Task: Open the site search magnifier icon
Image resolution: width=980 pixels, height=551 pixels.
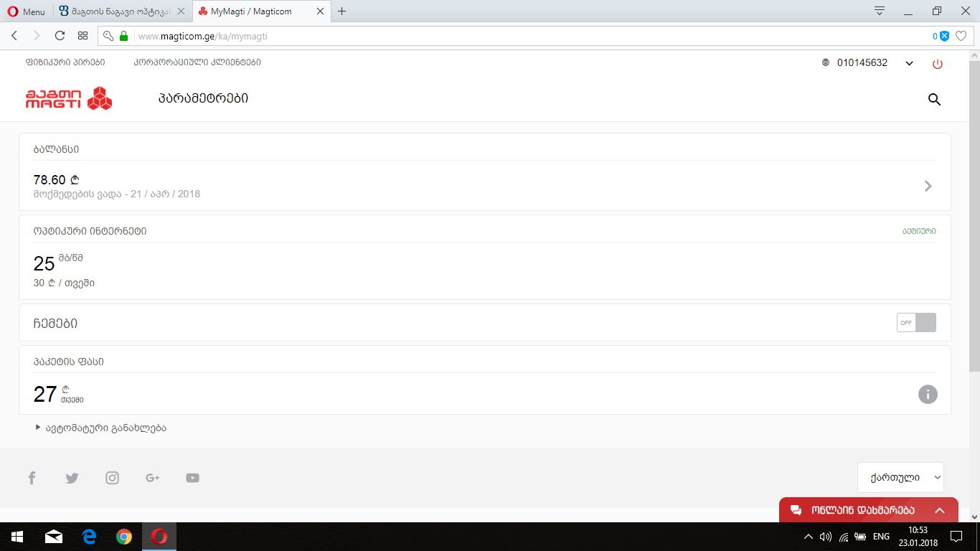Action: click(934, 100)
